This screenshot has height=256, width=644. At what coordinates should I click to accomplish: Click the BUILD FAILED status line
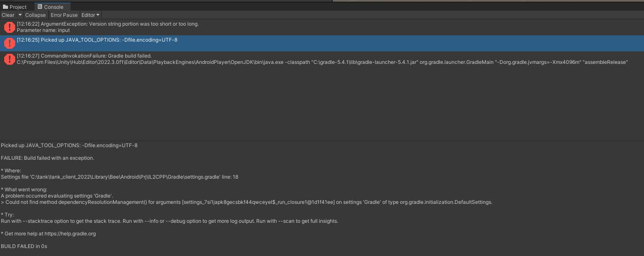tap(23, 246)
